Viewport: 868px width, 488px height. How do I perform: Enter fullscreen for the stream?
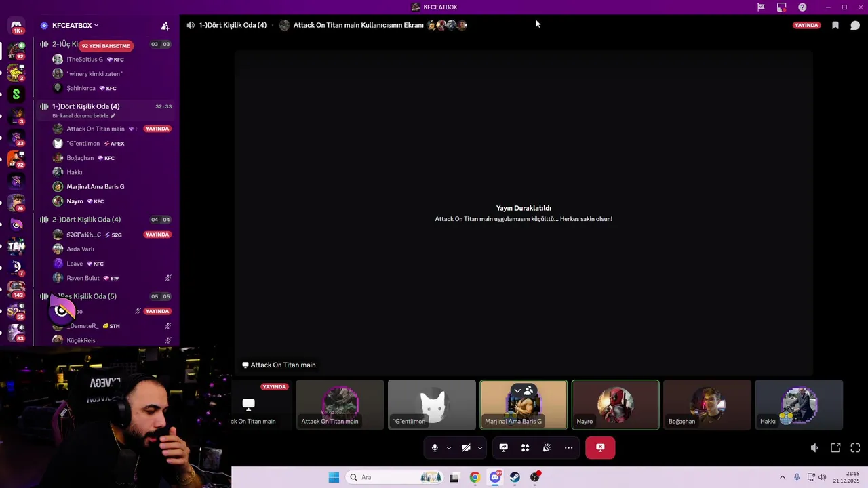pyautogui.click(x=855, y=448)
